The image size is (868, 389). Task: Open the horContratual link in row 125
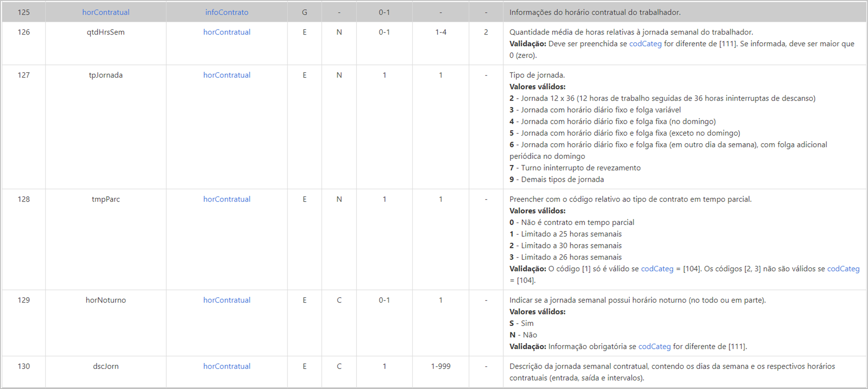tap(106, 12)
